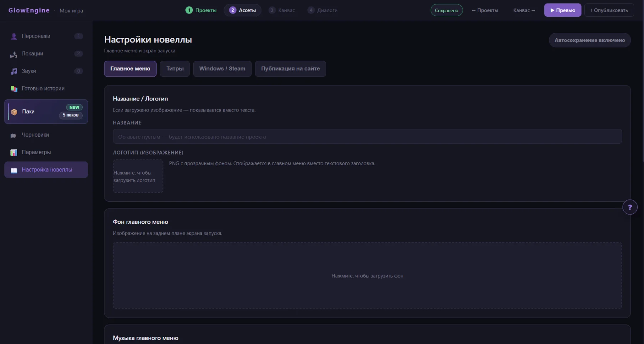Click the back link ← Проекты

tap(485, 10)
